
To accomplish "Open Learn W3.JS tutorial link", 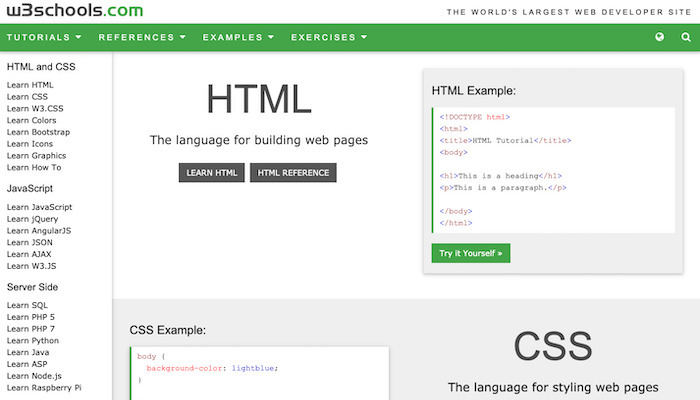I will [32, 266].
